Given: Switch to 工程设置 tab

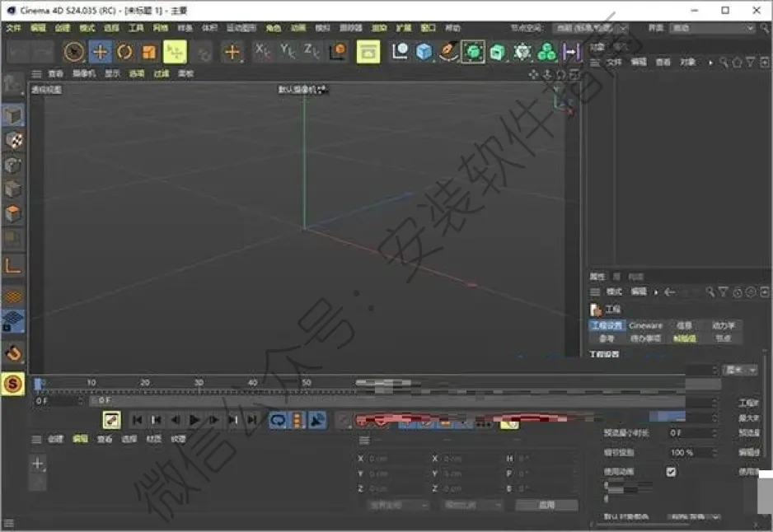Looking at the screenshot, I should point(607,325).
